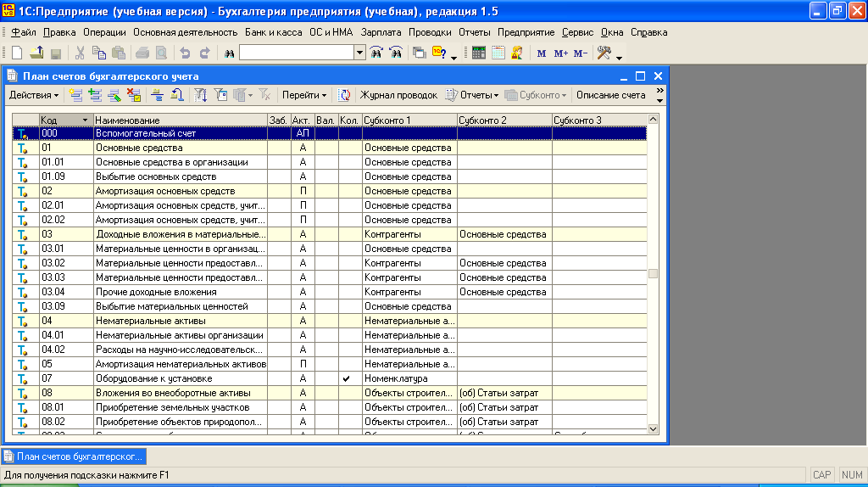Create a new document with blank page icon
Screen dimensions: 868x487
pos(17,53)
